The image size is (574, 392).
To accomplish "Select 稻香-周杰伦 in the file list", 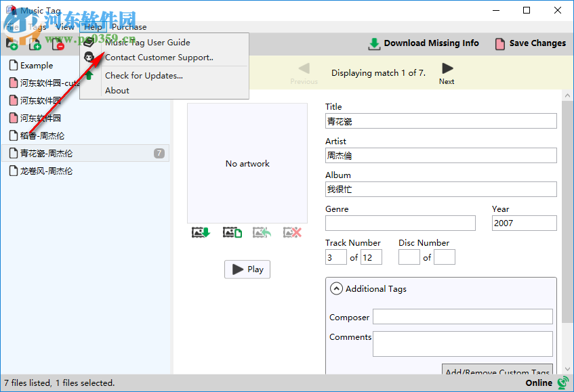I will 42,135.
